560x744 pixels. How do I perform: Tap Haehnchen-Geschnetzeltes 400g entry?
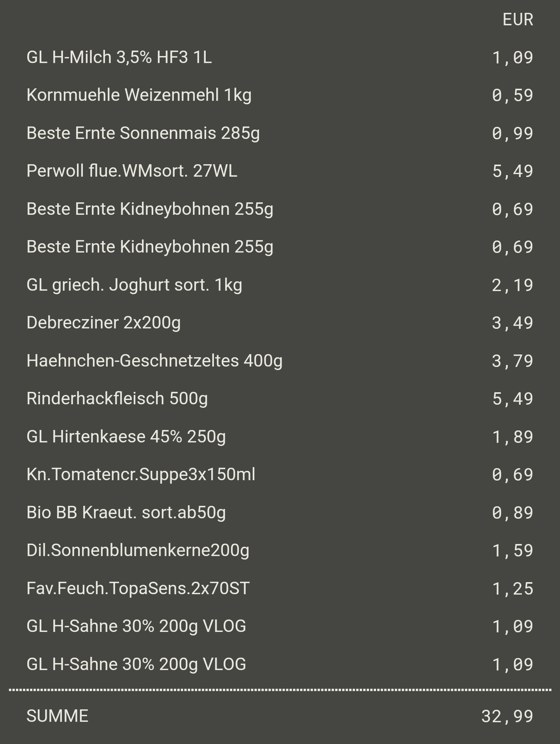coord(154,361)
